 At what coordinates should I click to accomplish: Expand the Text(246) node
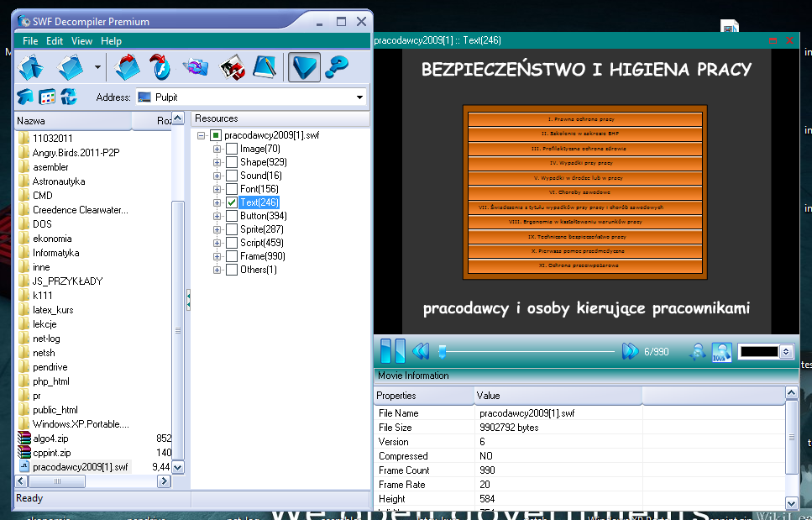pos(217,203)
